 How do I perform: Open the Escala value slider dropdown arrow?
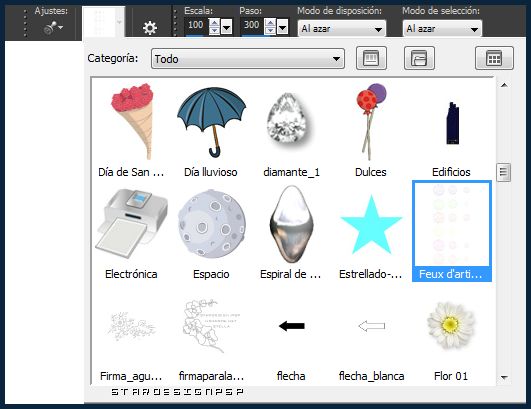click(227, 27)
